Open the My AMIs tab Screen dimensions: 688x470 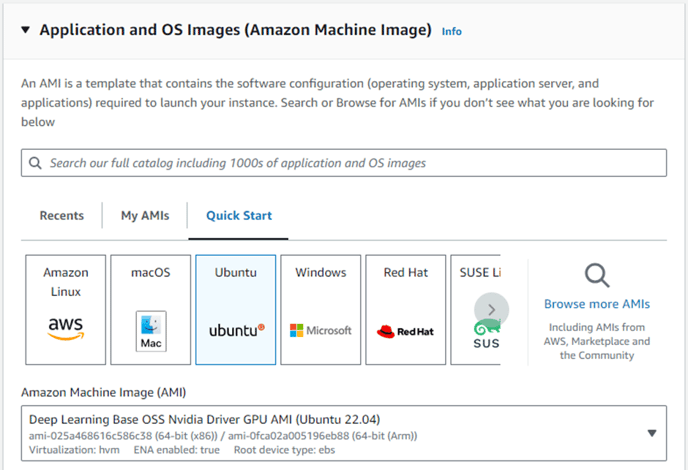pyautogui.click(x=145, y=215)
